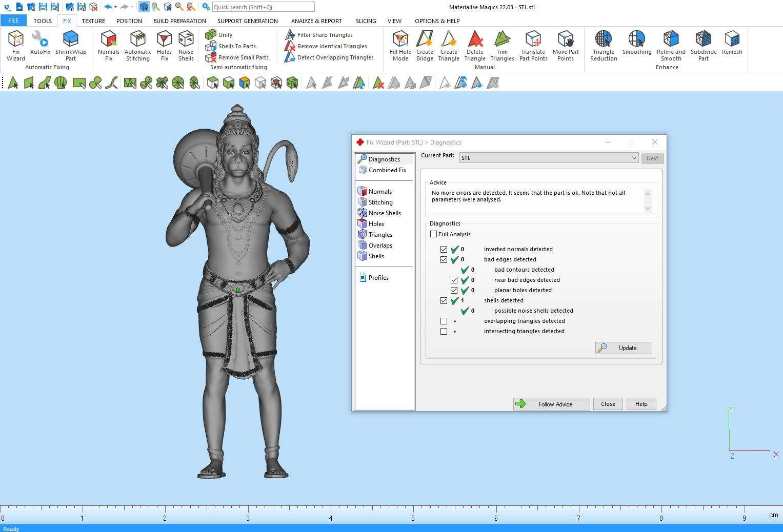Check overlapping triangles detected option
This screenshot has width=783, height=532.
pyautogui.click(x=444, y=321)
